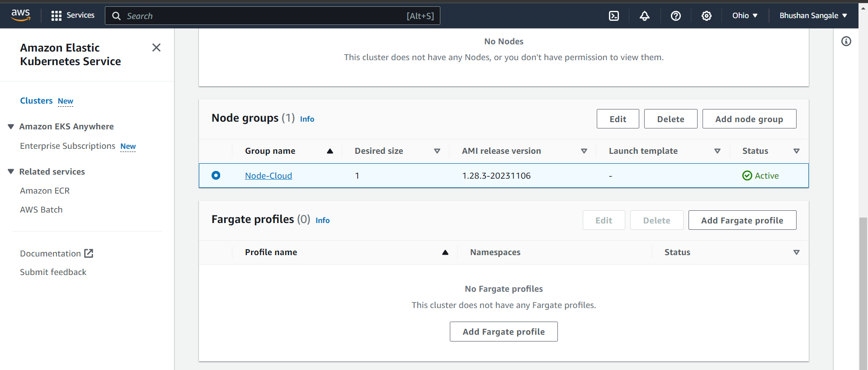Click the search magnifier icon
The image size is (868, 370).
[x=116, y=16]
